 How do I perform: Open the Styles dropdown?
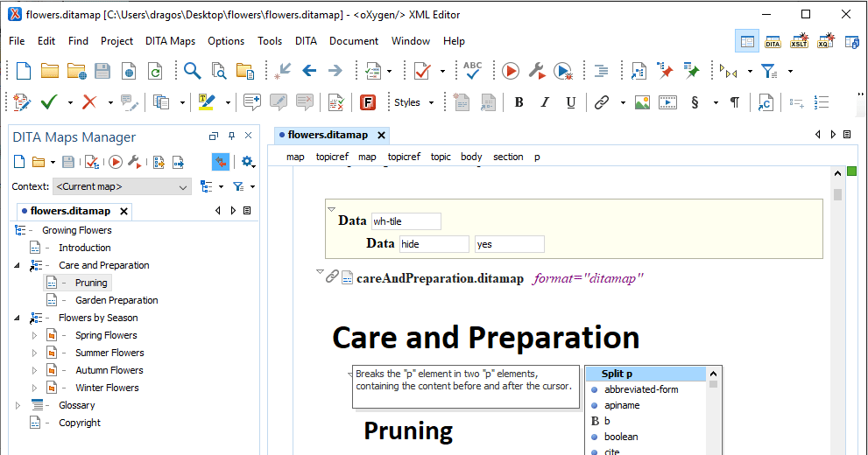pyautogui.click(x=413, y=102)
